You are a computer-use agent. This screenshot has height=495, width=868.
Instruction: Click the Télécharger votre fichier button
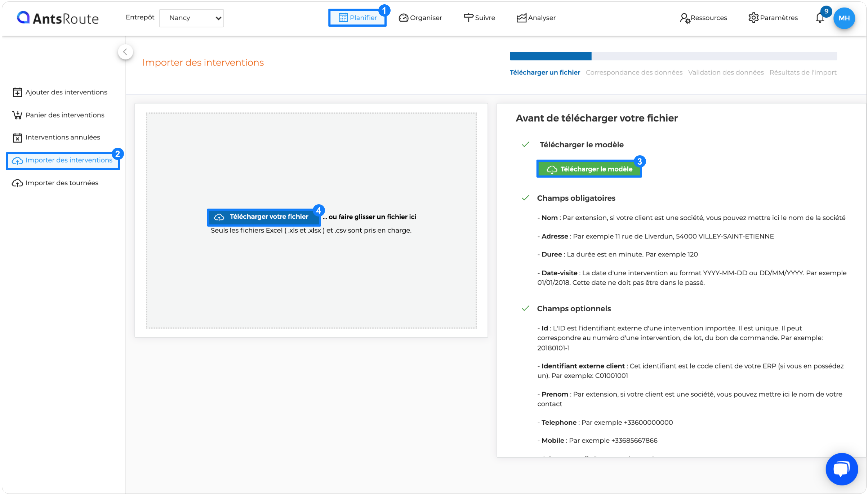click(264, 217)
